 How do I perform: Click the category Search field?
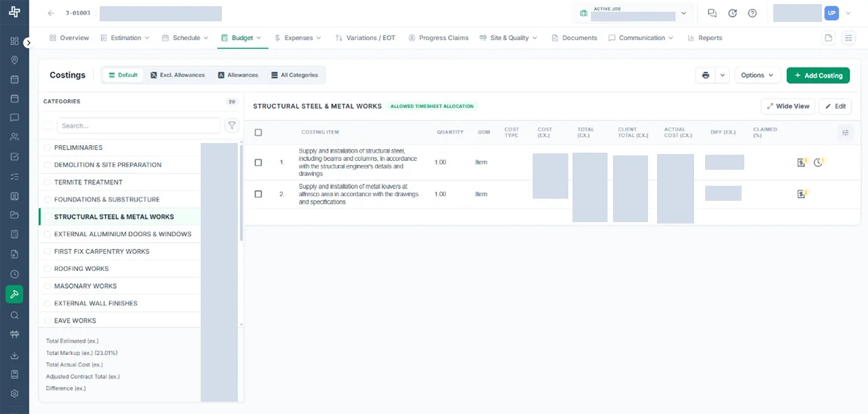pos(139,125)
